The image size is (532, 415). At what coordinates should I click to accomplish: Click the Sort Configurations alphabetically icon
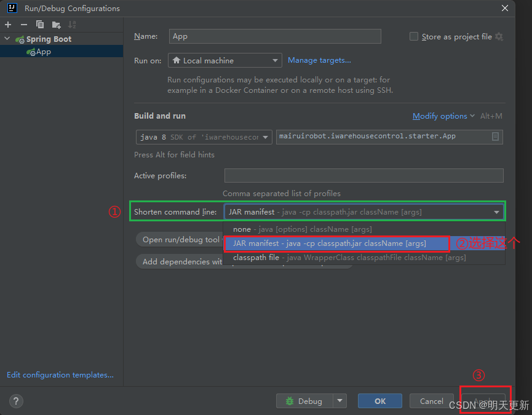point(72,25)
